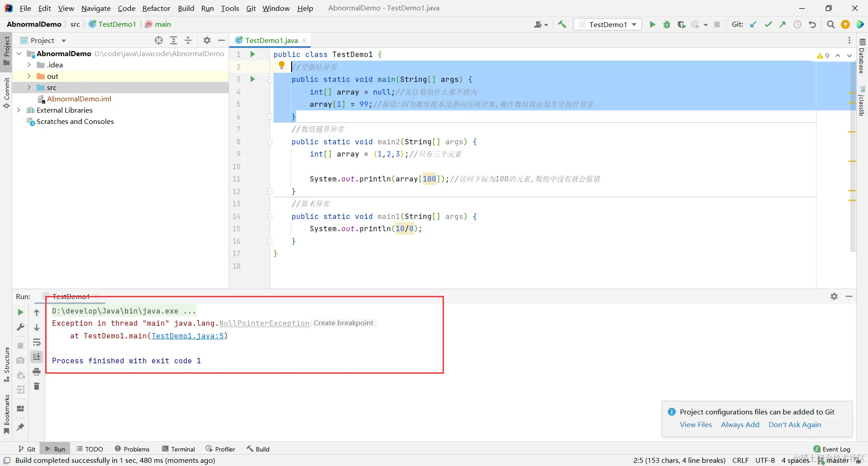Open the File menu
This screenshot has width=868, height=466.
tap(25, 8)
